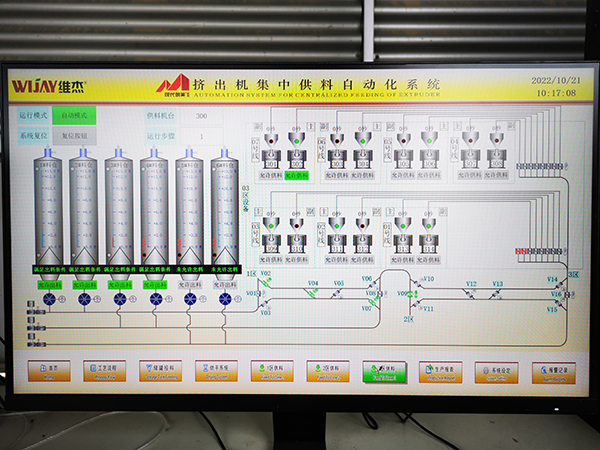Viewport: 600px width, 450px height.
Task: Click the green valve V09 icon
Action: [411, 294]
